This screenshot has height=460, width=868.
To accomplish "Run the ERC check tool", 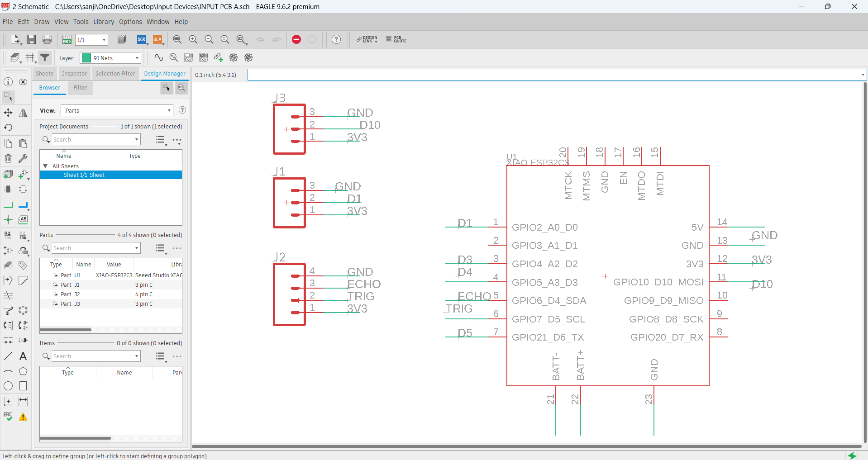I will pyautogui.click(x=8, y=417).
